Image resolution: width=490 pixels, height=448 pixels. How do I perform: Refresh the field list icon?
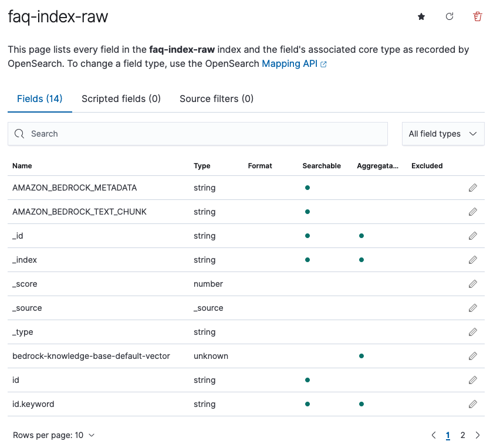(450, 16)
